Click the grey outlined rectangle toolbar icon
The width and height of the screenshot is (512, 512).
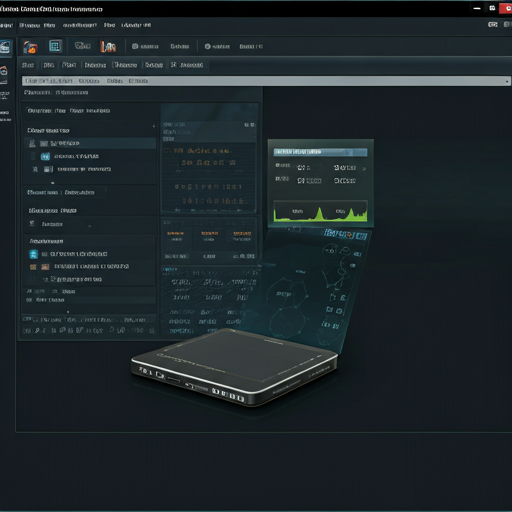[x=82, y=46]
